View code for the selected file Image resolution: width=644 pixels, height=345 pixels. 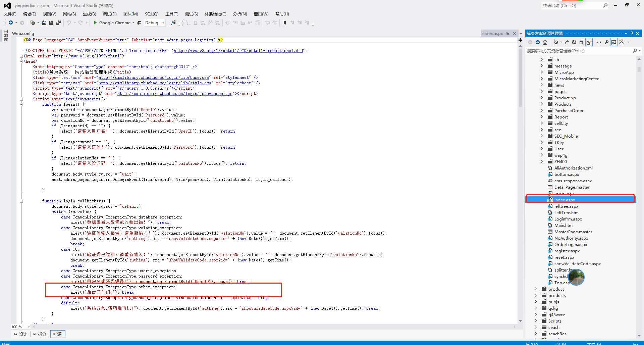599,42
